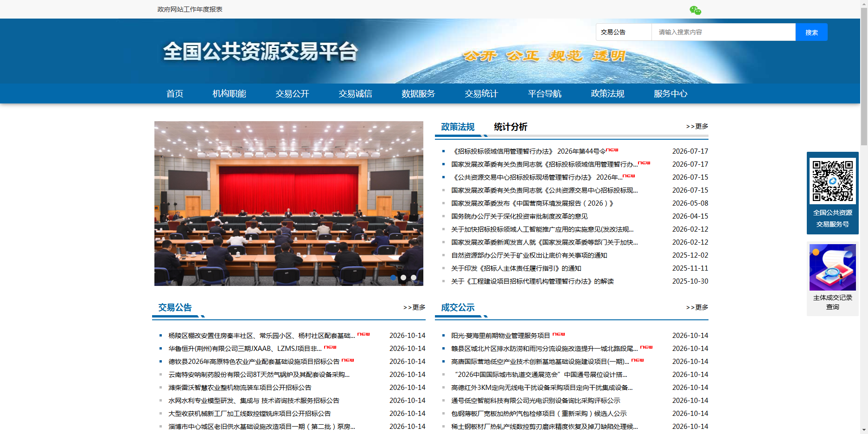This screenshot has height=434, width=868.
Task: Click >>更多 beside 交易公告 heading
Action: (x=414, y=307)
